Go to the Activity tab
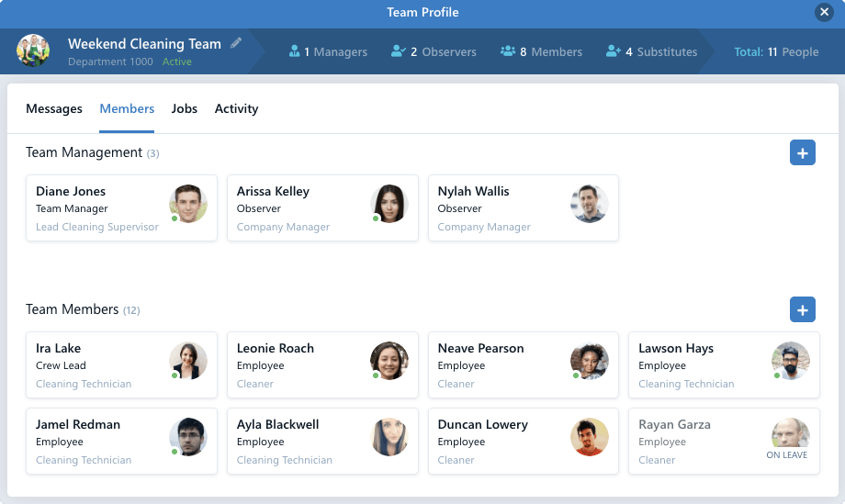Screen dimensions: 845x504 236,109
